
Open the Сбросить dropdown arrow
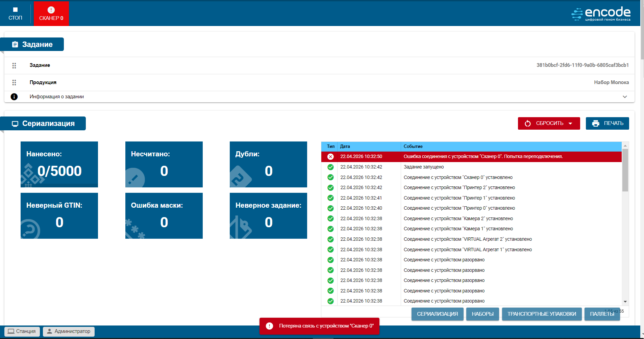click(x=571, y=124)
